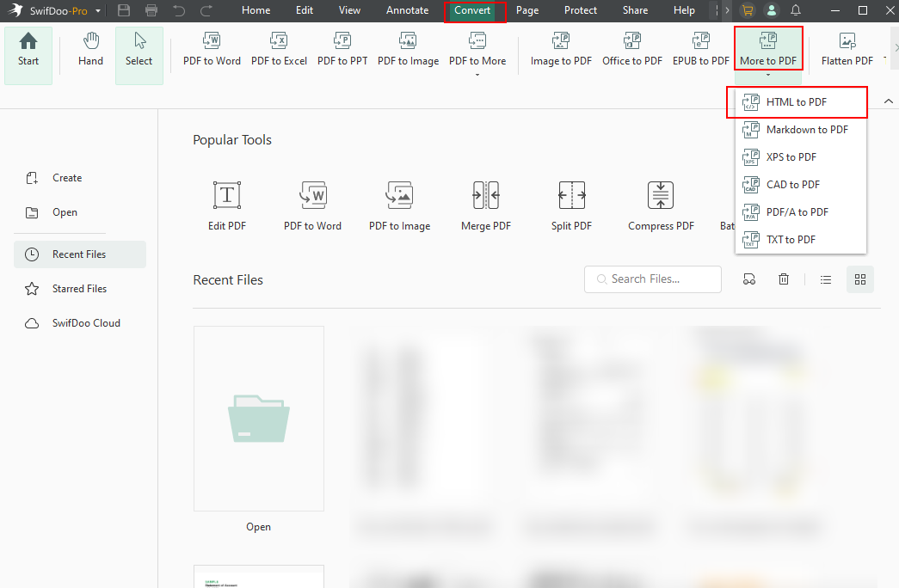Switch recent files to list view
This screenshot has height=588, width=899.
point(825,279)
